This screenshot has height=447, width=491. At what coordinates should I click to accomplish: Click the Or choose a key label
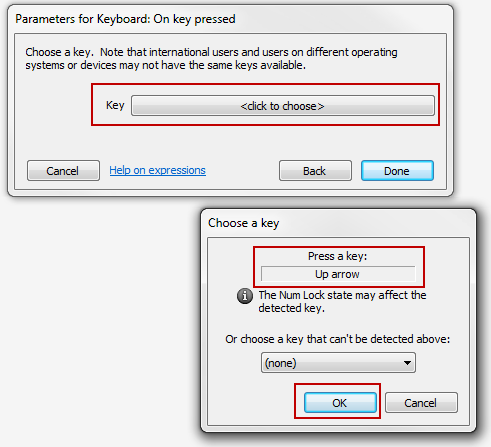[x=337, y=339]
